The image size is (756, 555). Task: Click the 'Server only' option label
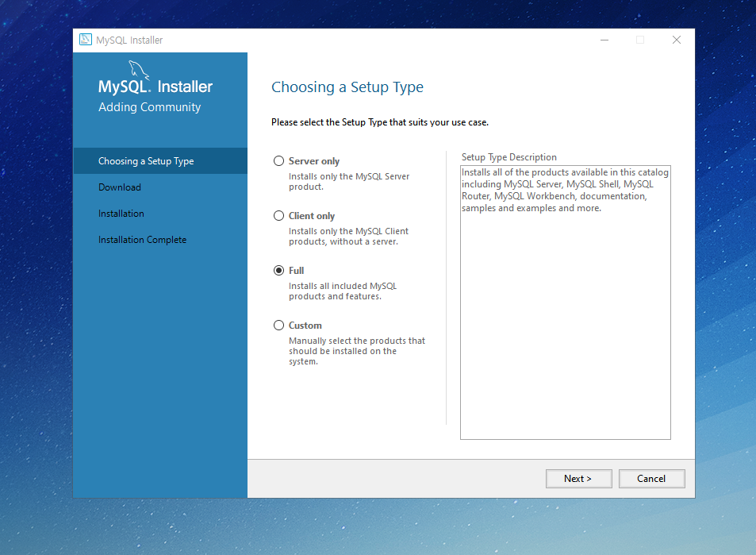[x=314, y=160]
